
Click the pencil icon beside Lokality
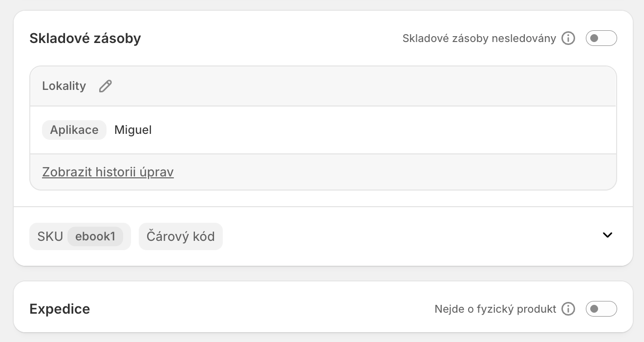coord(105,86)
